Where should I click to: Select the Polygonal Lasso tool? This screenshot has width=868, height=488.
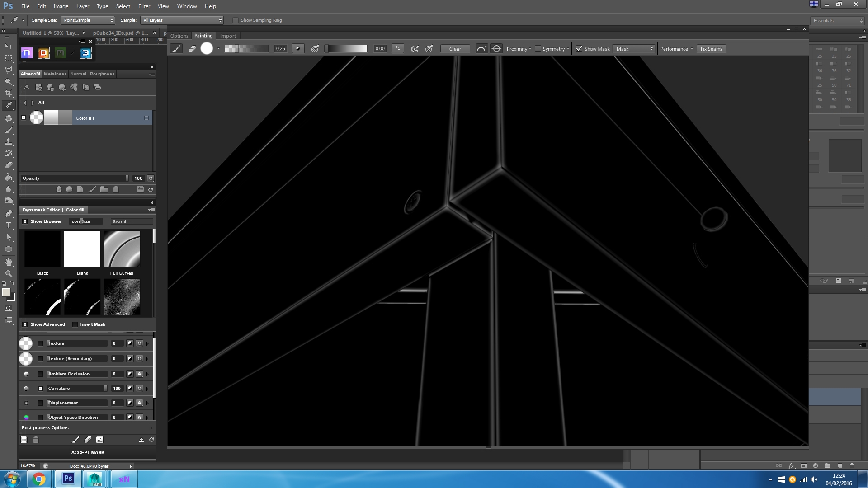[x=9, y=70]
